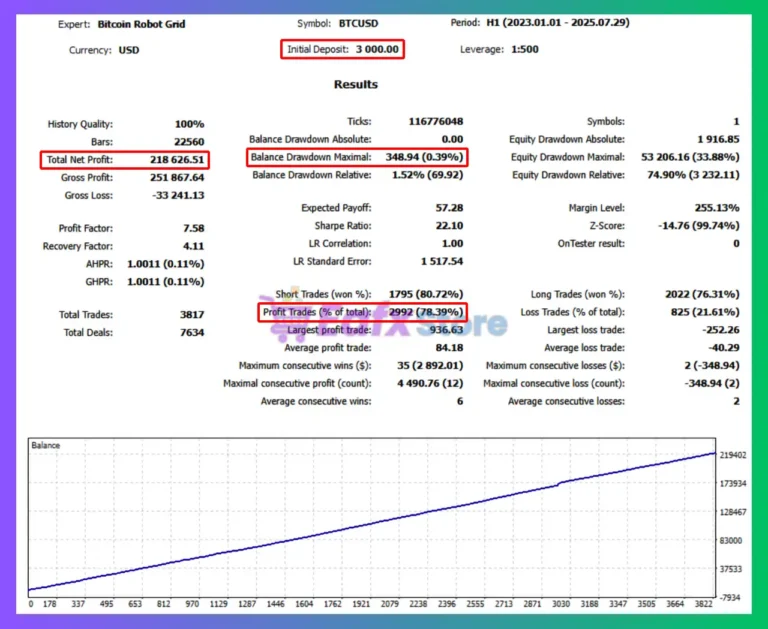Click the x-axis trade number '3822'

(x=703, y=604)
